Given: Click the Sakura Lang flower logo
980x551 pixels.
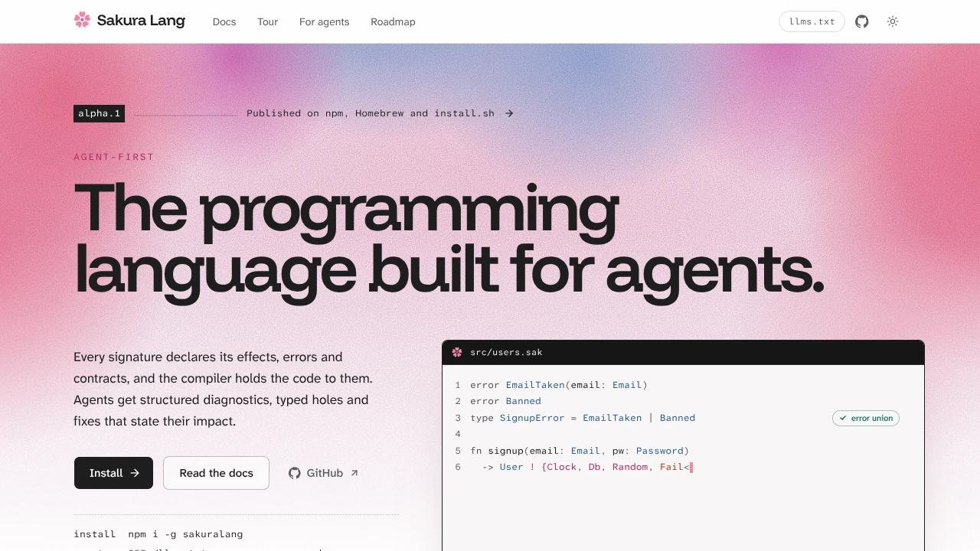Looking at the screenshot, I should tap(82, 21).
